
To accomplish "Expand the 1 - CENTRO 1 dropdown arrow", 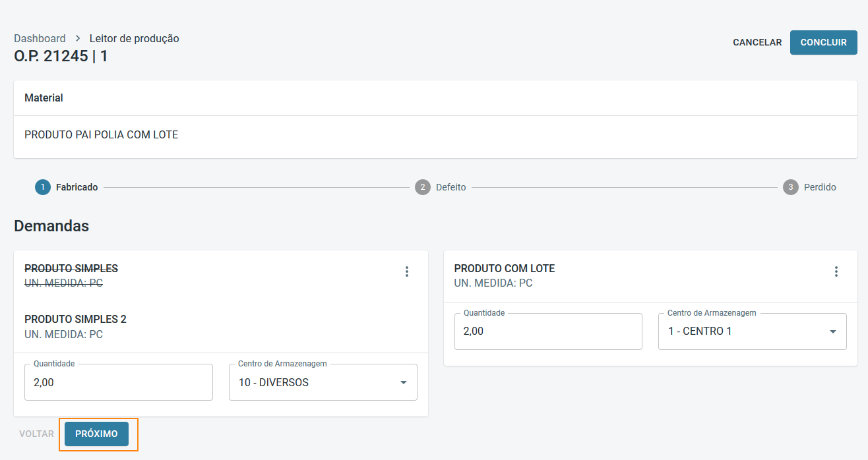I will (833, 331).
